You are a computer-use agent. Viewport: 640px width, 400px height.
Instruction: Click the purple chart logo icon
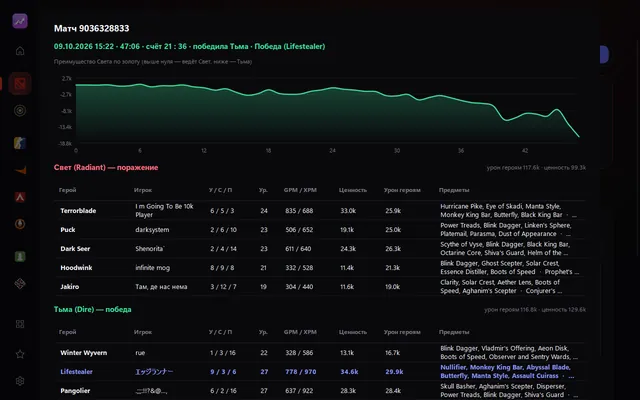[20, 21]
